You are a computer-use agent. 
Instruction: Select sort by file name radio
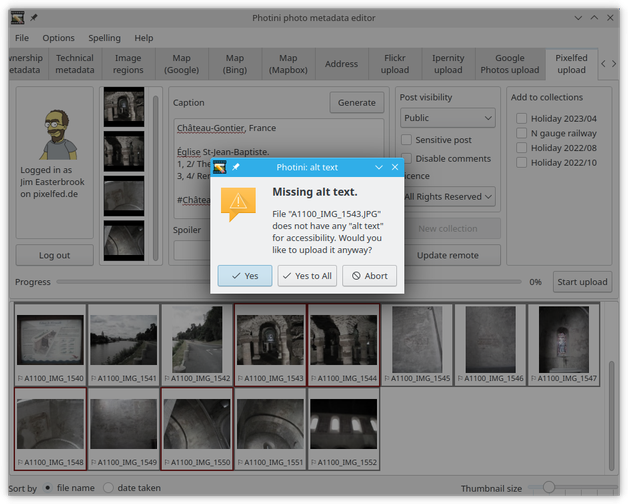click(48, 488)
